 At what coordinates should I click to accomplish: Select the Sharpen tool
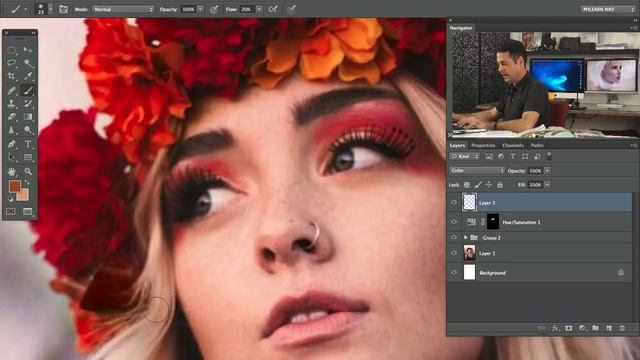(11, 130)
